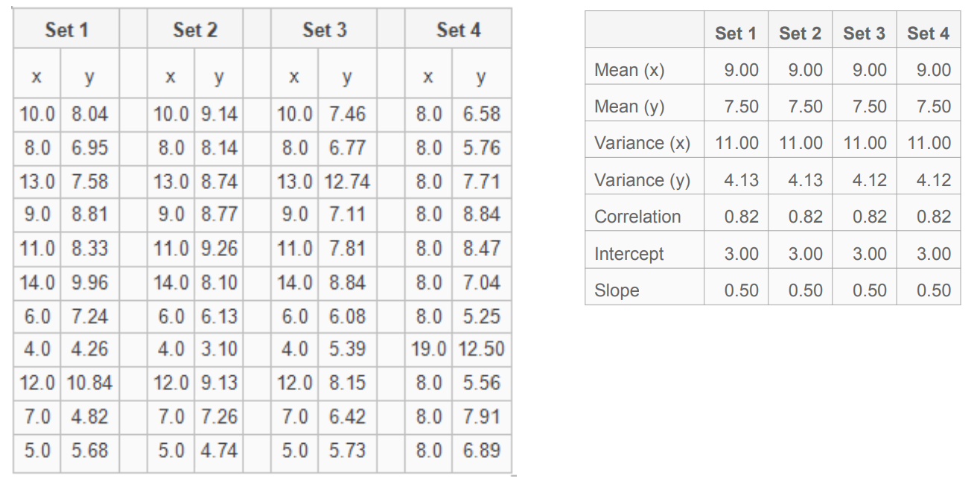
Task: Select the Set 3 header in the data table
Action: [x=325, y=30]
